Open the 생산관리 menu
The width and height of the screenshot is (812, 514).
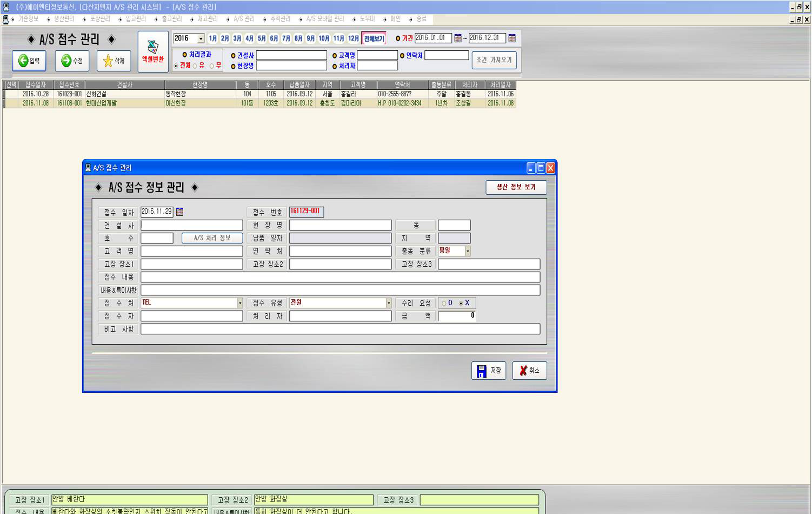[x=64, y=19]
